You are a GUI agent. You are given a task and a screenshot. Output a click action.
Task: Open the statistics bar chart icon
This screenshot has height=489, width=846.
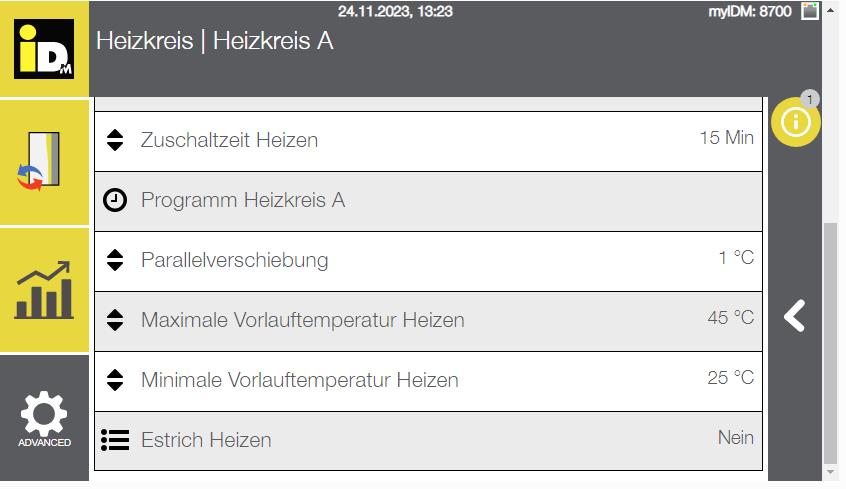tap(44, 290)
